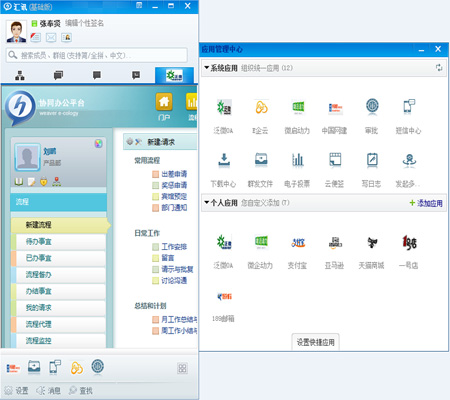The width and height of the screenshot is (450, 400).
Task: Click the red flag note icon under 张奉贤
Action: pos(35,37)
